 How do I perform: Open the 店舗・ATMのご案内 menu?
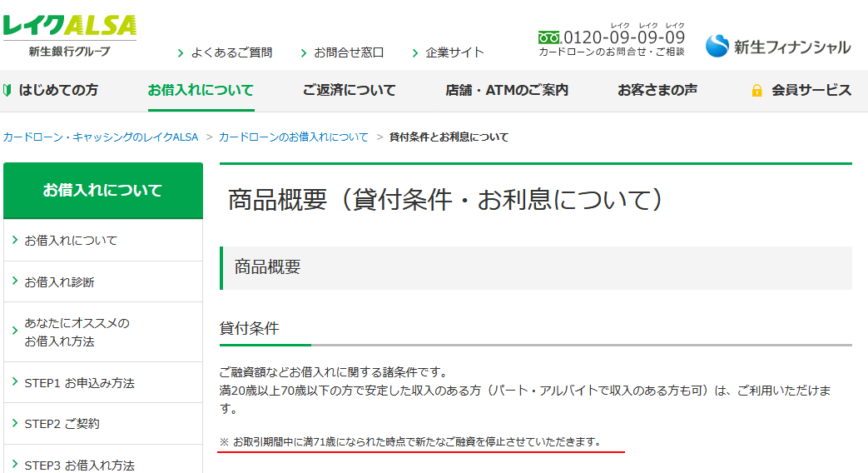pos(507,90)
